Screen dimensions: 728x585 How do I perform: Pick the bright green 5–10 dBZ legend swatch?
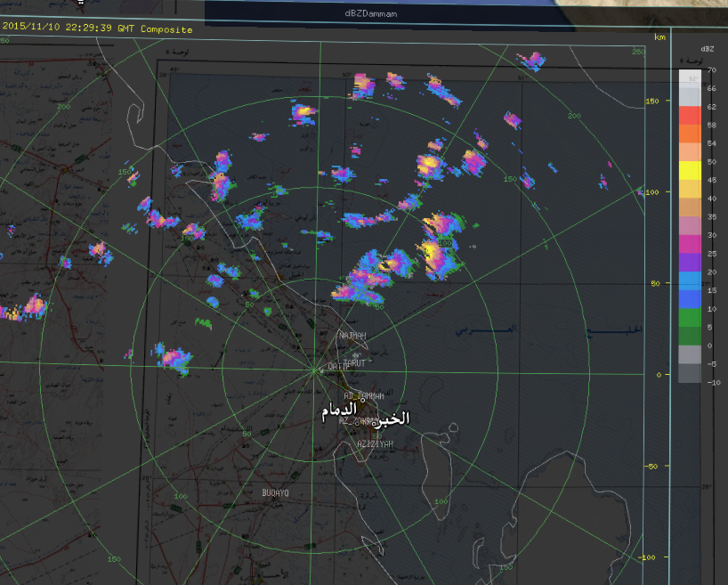point(690,318)
